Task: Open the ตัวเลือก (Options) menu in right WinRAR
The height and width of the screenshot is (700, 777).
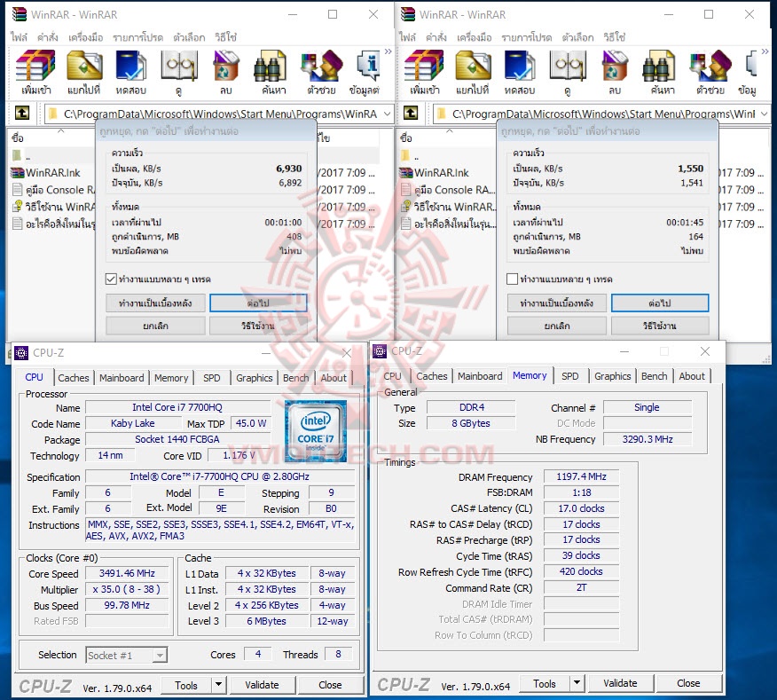Action: coord(577,37)
